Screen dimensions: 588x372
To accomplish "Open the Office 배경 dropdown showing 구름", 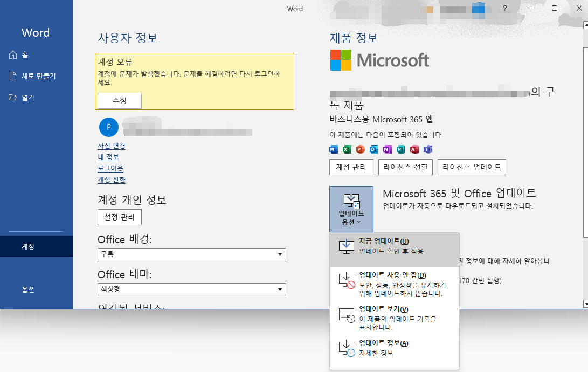I will click(191, 254).
